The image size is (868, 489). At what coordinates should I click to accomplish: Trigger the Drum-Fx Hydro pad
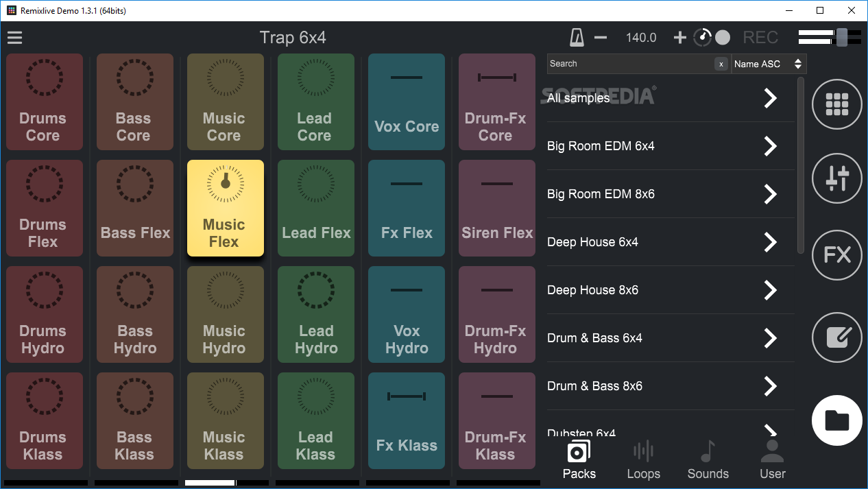tap(497, 315)
